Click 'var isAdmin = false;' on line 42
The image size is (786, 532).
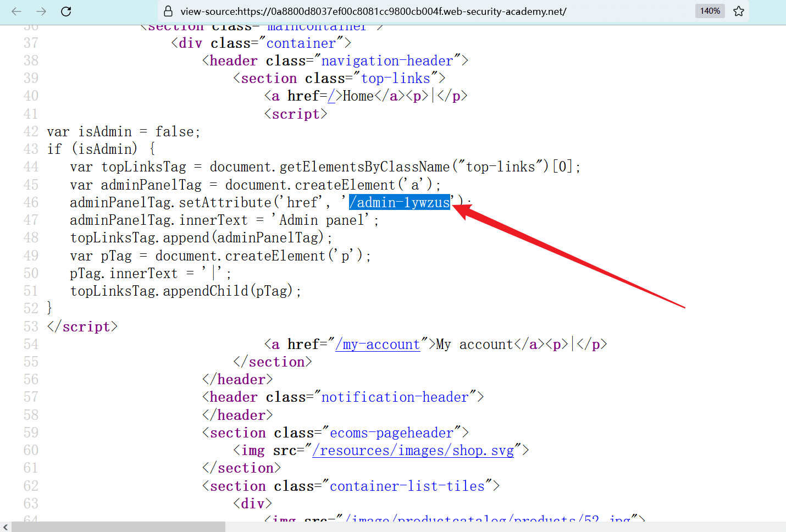pyautogui.click(x=124, y=132)
